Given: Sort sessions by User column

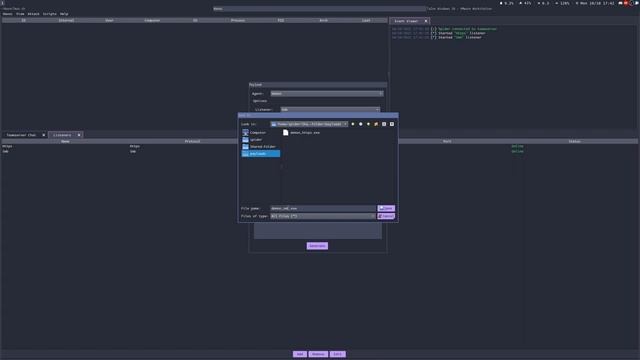Looking at the screenshot, I should (x=109, y=20).
